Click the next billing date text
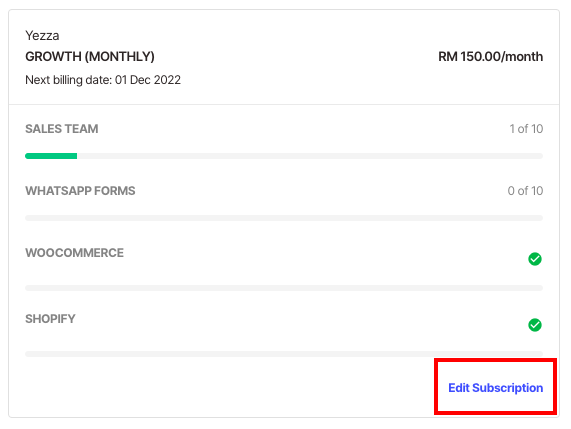This screenshot has width=571, height=429. tap(103, 80)
